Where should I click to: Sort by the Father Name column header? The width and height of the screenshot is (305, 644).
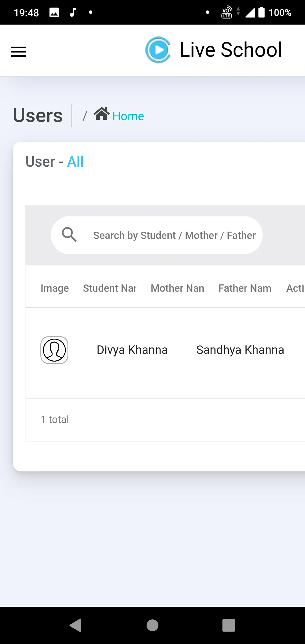[x=245, y=288]
